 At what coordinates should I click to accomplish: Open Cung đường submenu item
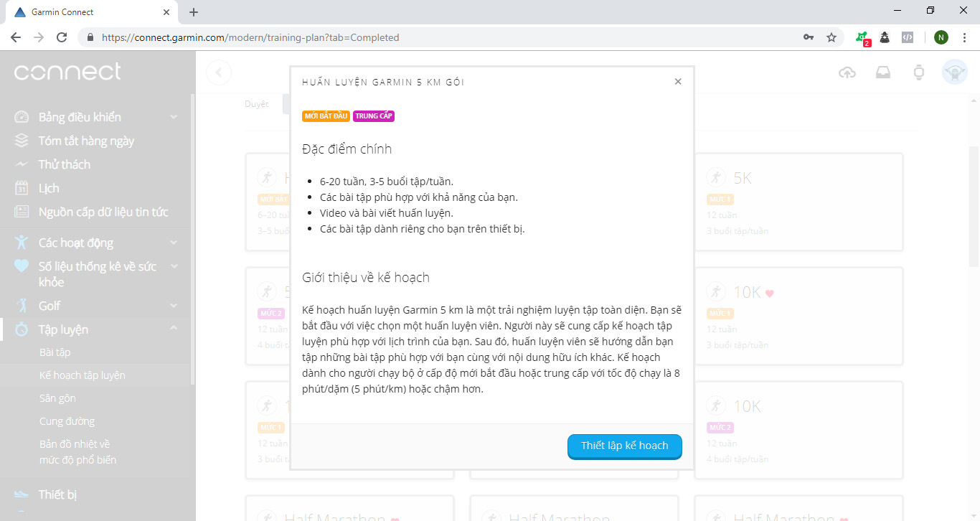(x=67, y=421)
